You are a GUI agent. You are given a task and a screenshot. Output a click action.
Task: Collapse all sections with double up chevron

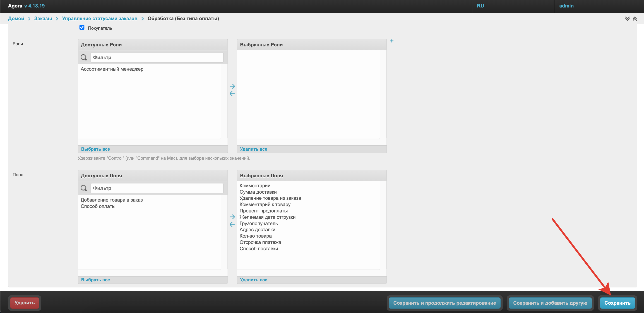pos(635,19)
